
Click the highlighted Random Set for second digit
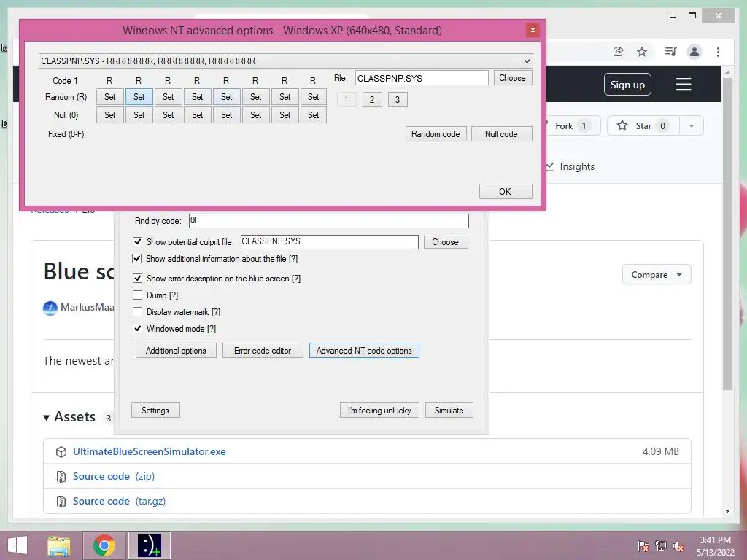pos(139,97)
